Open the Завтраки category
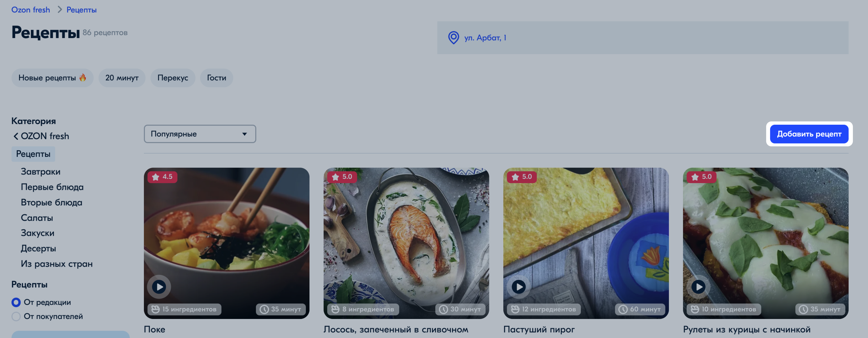Viewport: 868px width, 338px height. click(41, 172)
